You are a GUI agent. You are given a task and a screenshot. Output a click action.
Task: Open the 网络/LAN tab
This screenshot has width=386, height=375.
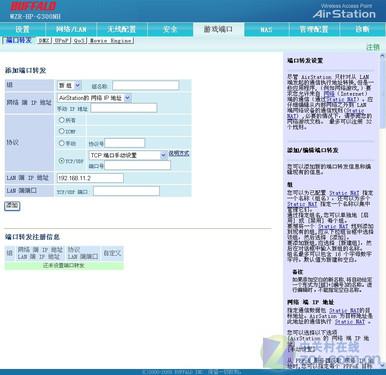point(71,29)
